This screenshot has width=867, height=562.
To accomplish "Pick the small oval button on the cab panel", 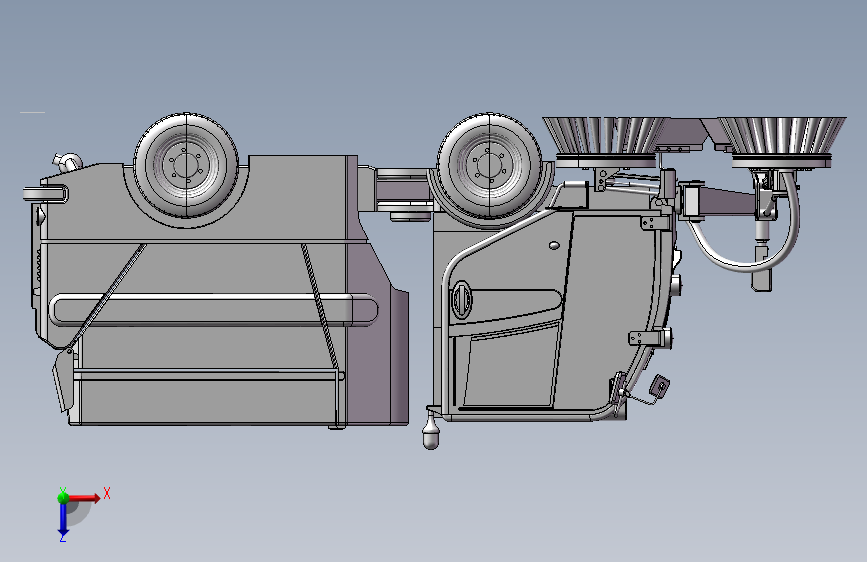I will (553, 245).
